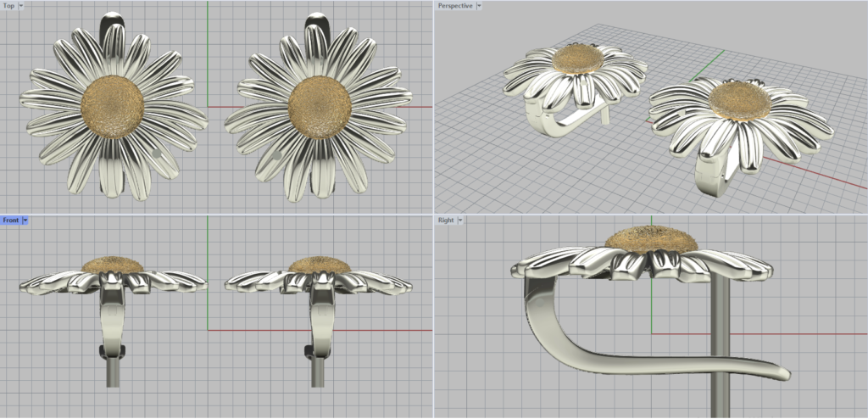Select the Front viewport title label
Viewport: 868px width, 419px height.
coord(11,221)
